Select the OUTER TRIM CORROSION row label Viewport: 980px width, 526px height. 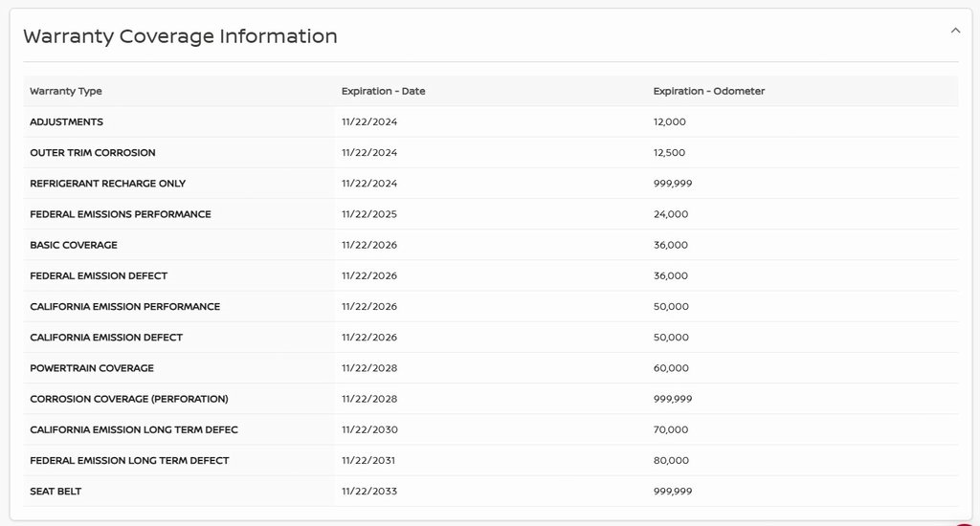[x=92, y=153]
